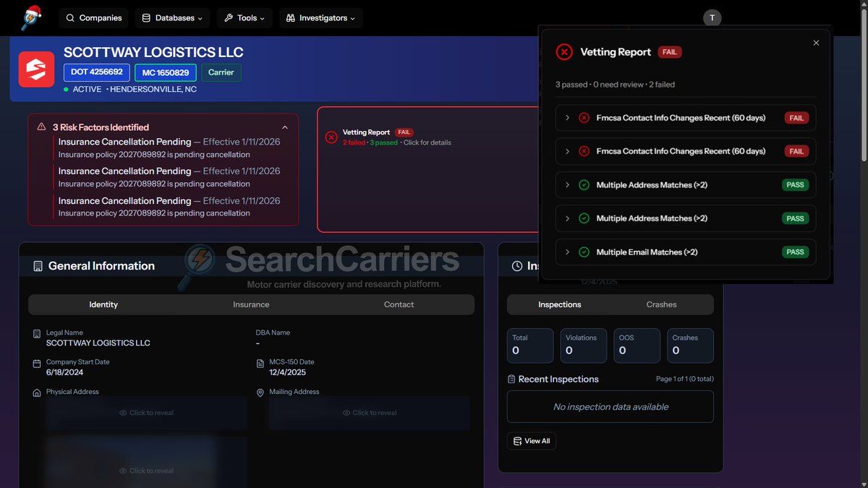Screen dimensions: 868x488
Task: Click the MCS-150 Date document icon
Action: pyautogui.click(x=260, y=364)
